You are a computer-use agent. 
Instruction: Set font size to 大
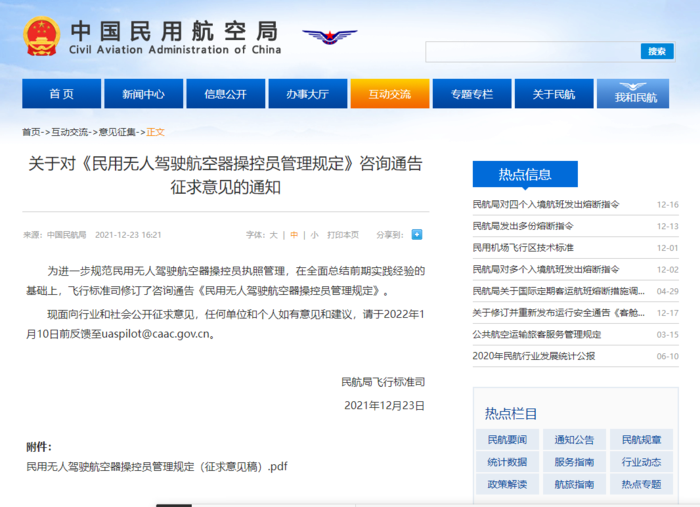pos(273,235)
